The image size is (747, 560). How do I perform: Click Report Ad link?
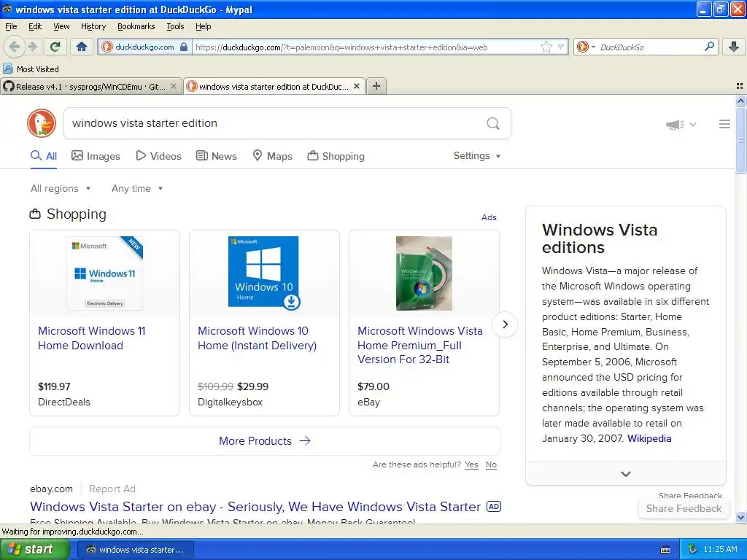point(112,489)
